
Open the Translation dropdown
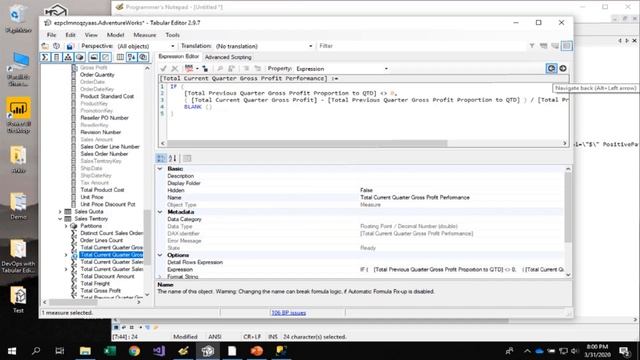(x=311, y=46)
